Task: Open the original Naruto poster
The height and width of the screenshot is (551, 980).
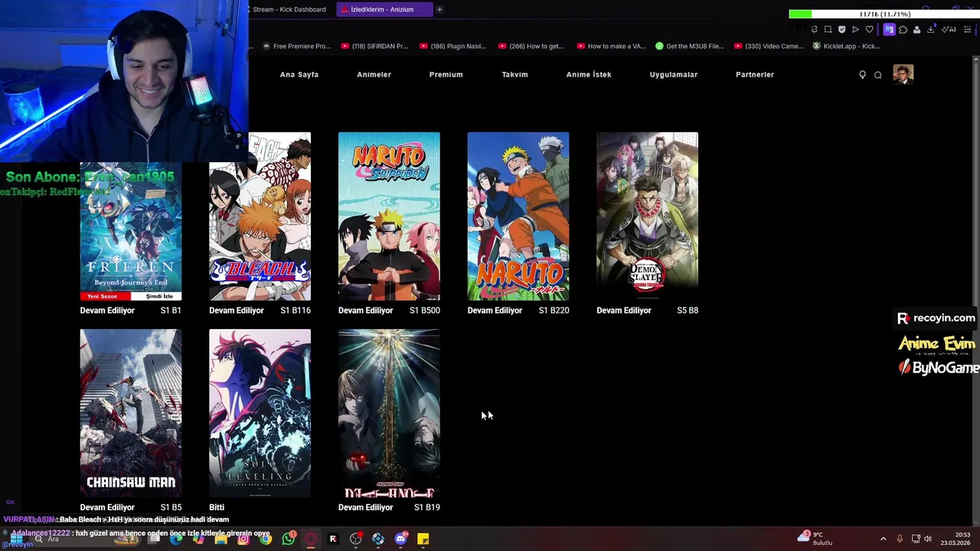Action: (x=518, y=217)
